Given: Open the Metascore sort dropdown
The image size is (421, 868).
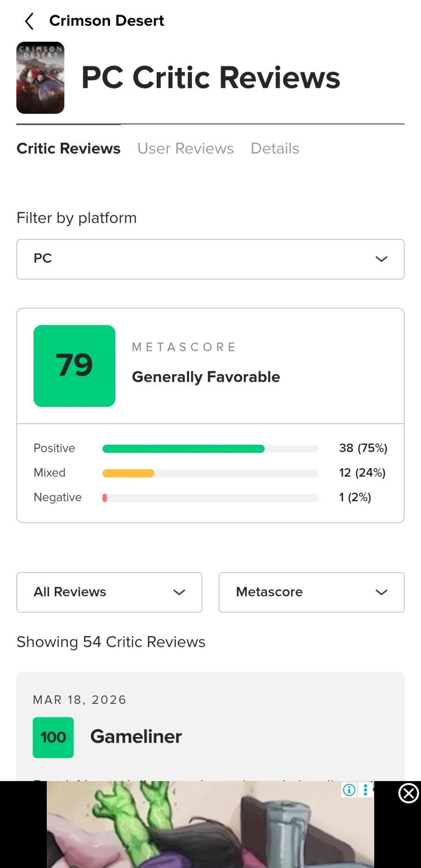Looking at the screenshot, I should click(311, 592).
